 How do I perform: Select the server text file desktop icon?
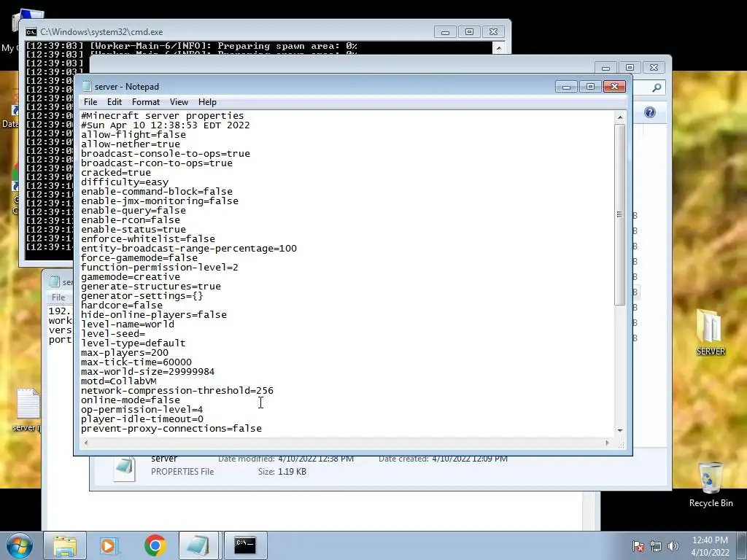(x=28, y=410)
